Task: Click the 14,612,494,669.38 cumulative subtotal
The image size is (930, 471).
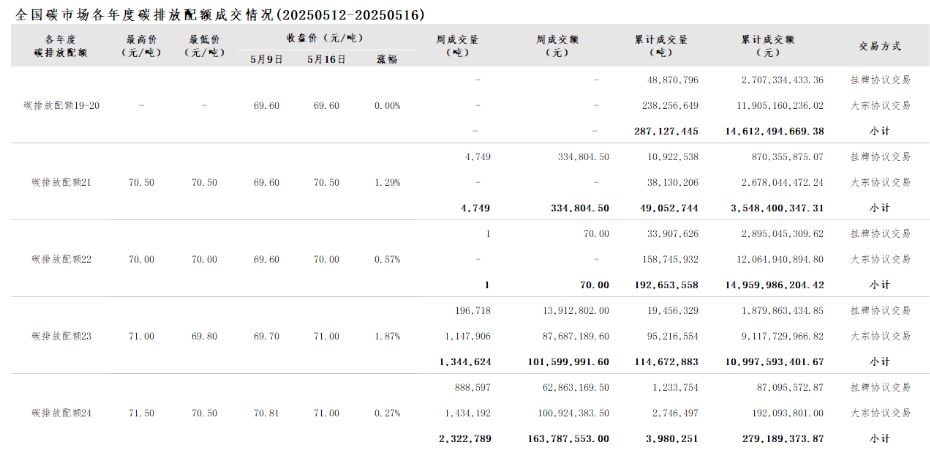Action: coord(774,131)
